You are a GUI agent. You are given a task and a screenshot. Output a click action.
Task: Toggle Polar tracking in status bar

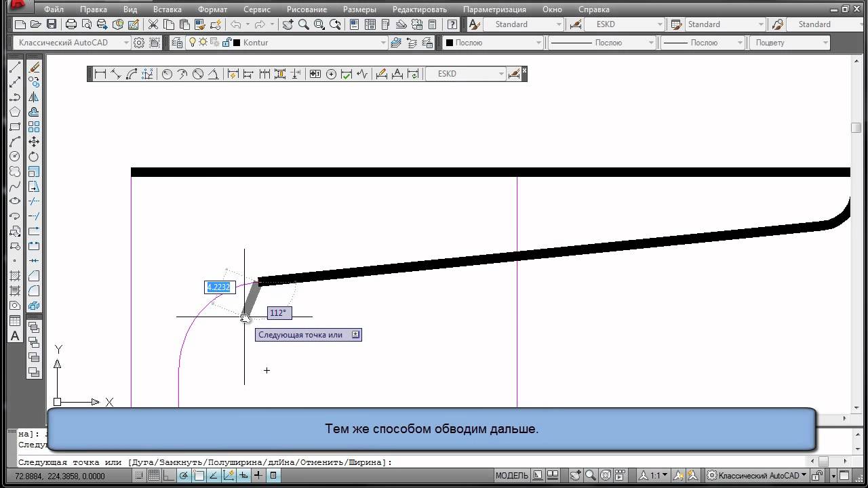[x=184, y=476]
